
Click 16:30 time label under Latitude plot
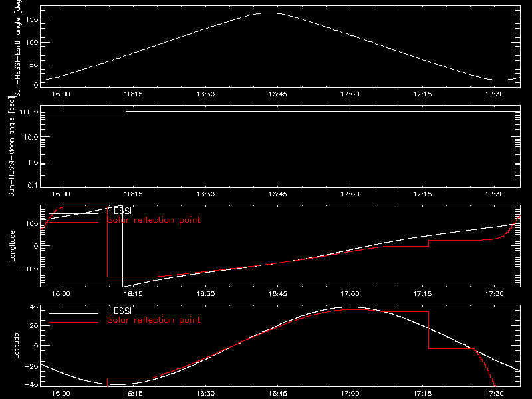click(x=205, y=394)
